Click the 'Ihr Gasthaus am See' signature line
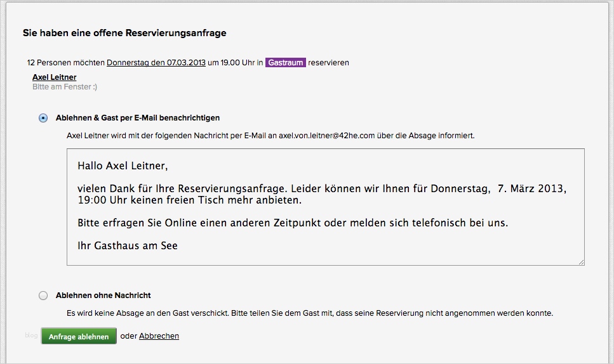 point(128,245)
